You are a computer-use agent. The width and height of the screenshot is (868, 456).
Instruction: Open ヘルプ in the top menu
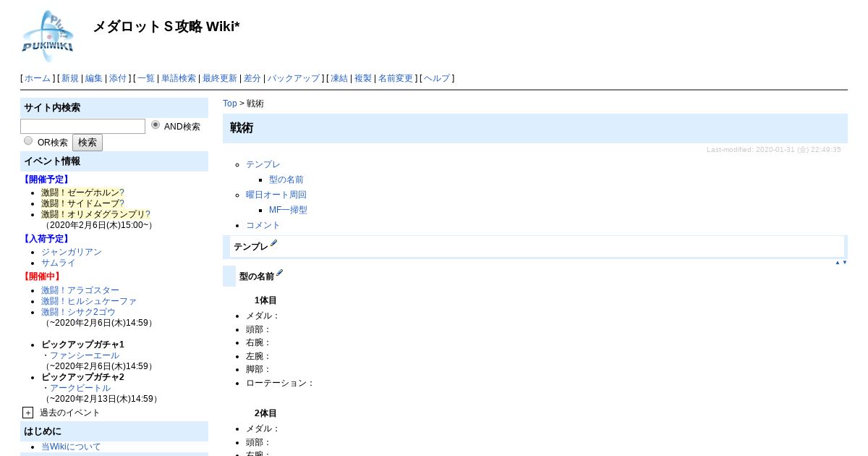tap(436, 78)
